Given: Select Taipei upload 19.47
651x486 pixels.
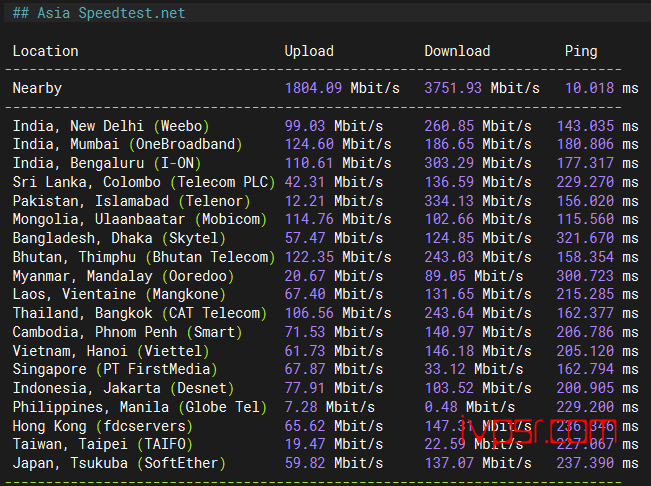Looking at the screenshot, I should pos(305,444).
